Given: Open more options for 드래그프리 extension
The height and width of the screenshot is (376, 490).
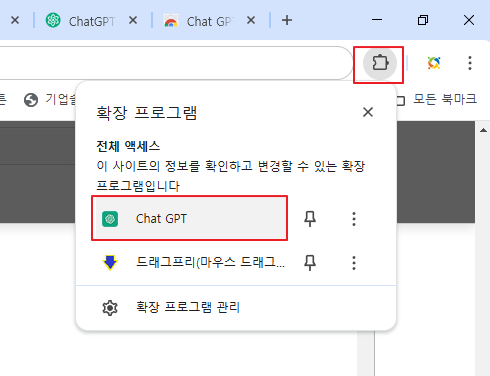Looking at the screenshot, I should [354, 263].
